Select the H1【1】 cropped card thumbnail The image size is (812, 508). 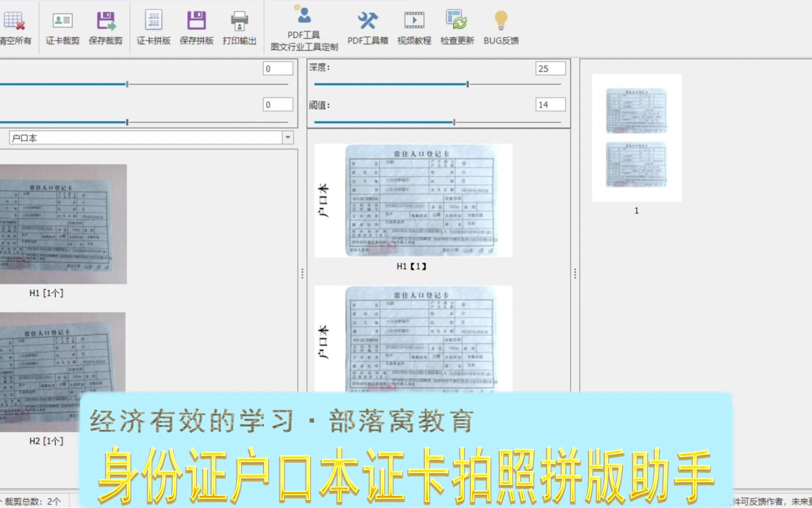point(414,200)
